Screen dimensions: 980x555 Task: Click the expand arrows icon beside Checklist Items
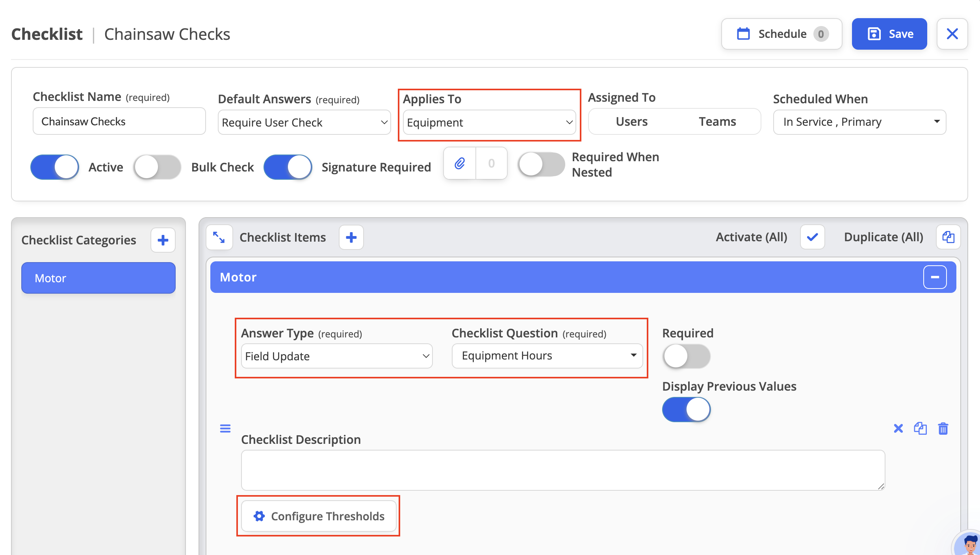[219, 237]
